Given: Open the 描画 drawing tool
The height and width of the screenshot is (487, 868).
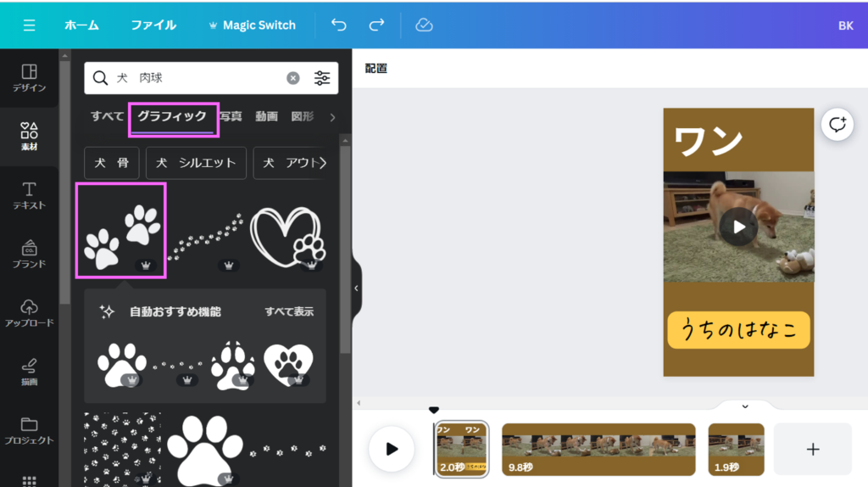Looking at the screenshot, I should click(29, 371).
